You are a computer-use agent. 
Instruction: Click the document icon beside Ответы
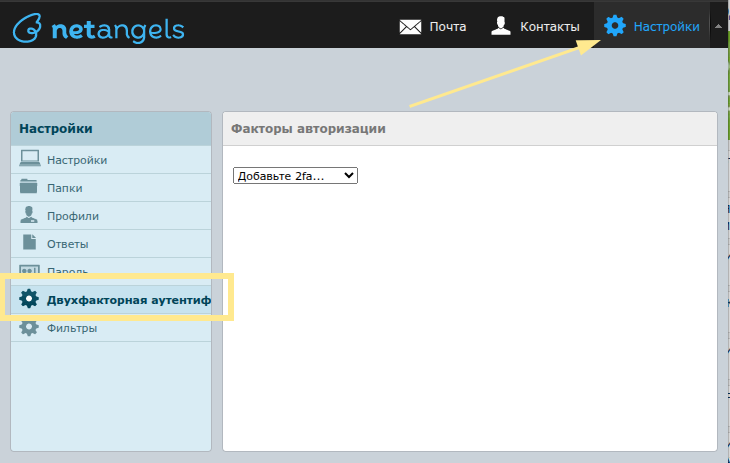point(29,243)
